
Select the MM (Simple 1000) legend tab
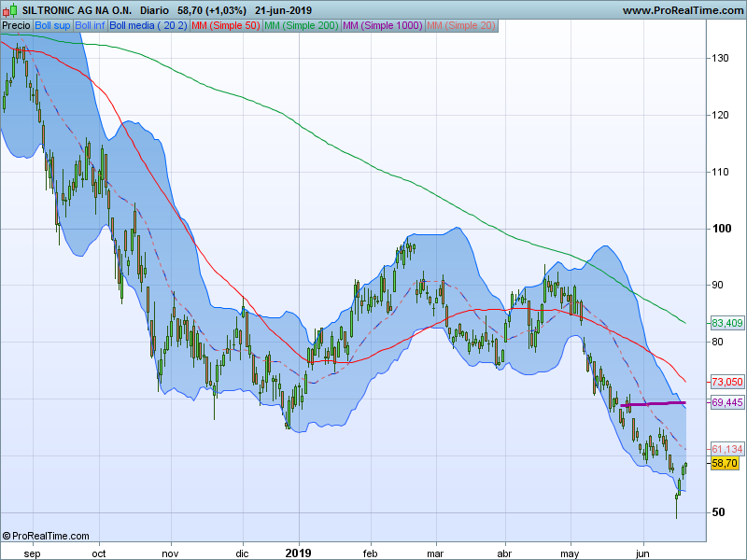click(383, 26)
